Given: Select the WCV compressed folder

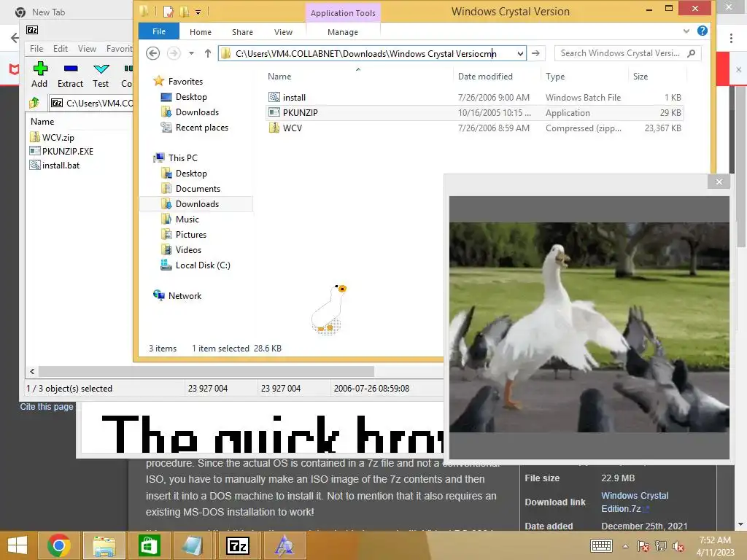Looking at the screenshot, I should tap(475, 128).
